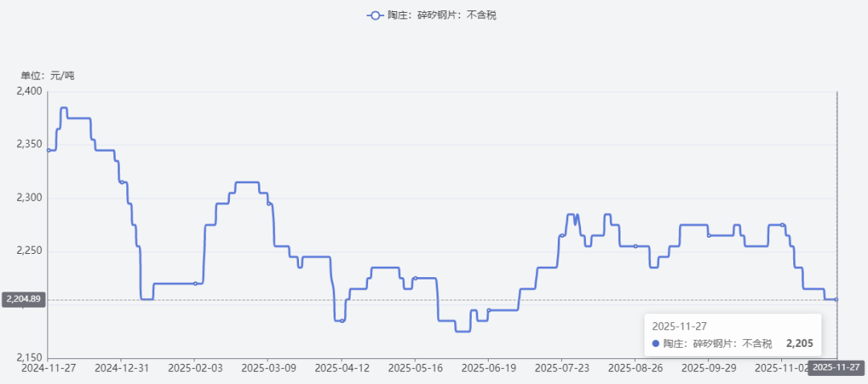Click the x-axis label 2025-04-12
The height and width of the screenshot is (384, 868).
pyautogui.click(x=341, y=367)
